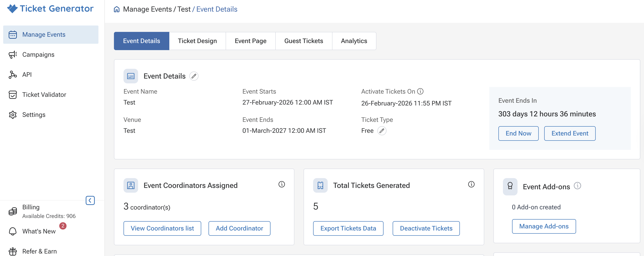The height and width of the screenshot is (256, 644).
Task: Click the Ticket Validator icon
Action: point(13,95)
